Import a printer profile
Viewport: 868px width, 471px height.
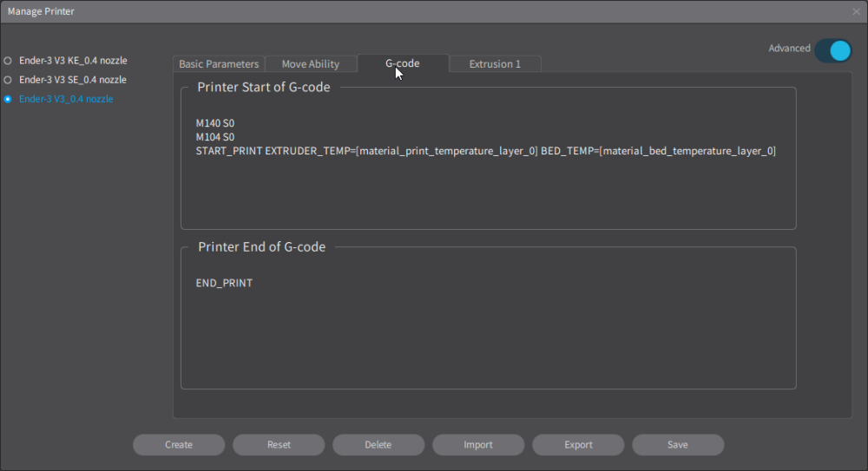click(x=478, y=445)
